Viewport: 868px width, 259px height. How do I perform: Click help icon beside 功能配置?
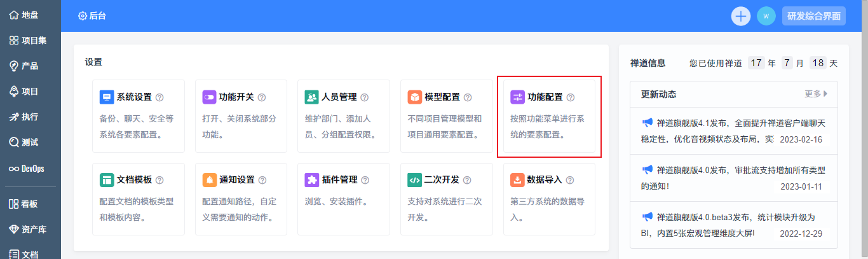point(571,97)
